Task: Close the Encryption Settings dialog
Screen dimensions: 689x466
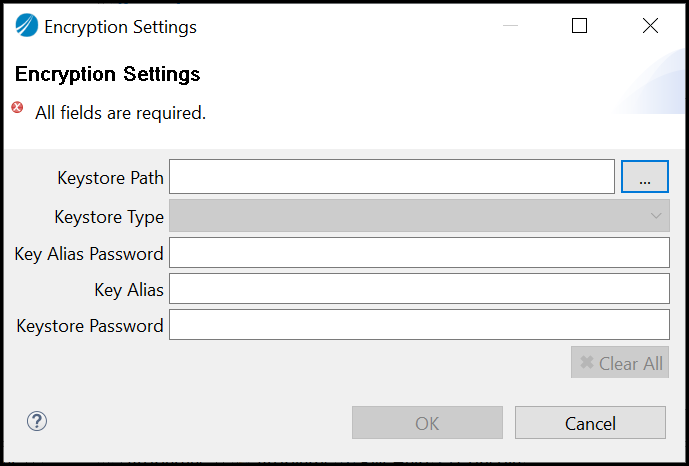Action: (650, 27)
